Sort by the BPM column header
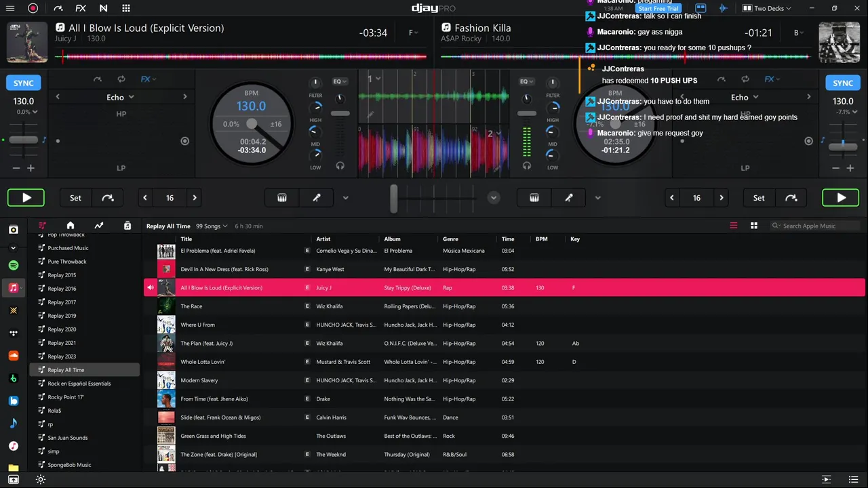 pyautogui.click(x=541, y=239)
